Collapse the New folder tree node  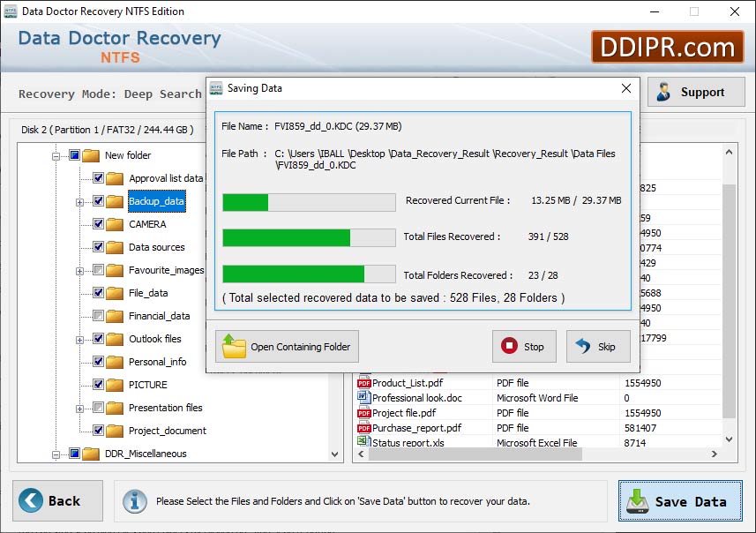point(56,156)
